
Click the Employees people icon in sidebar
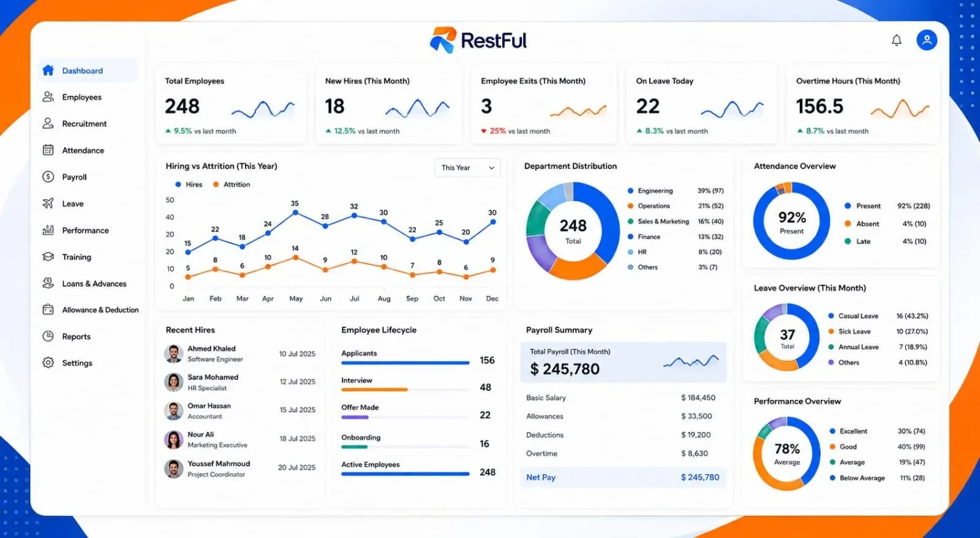coord(48,97)
